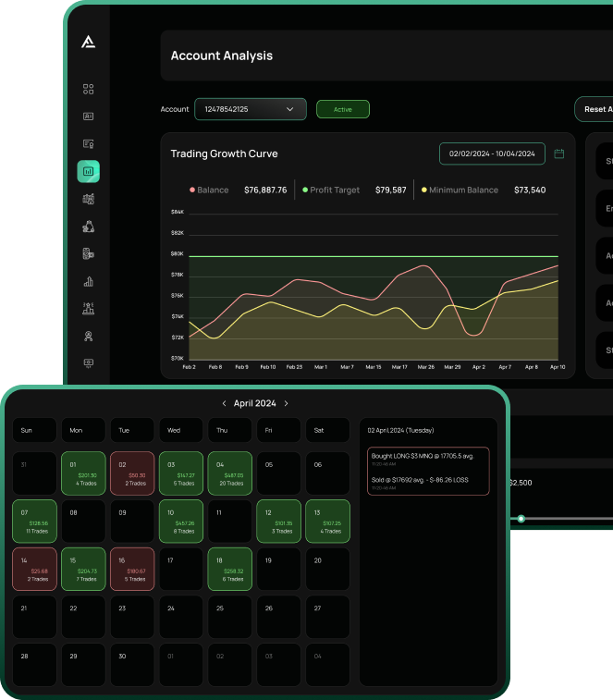Screen dimensions: 613x700
Task: Select the highlighted account analysis chart icon
Action: tap(89, 171)
